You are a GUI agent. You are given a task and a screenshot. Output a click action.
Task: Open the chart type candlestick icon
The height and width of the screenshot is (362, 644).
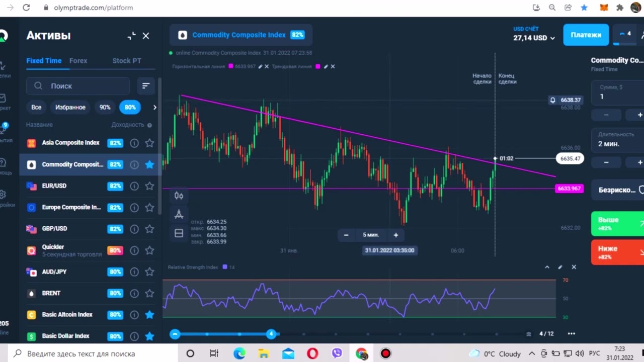point(179,196)
